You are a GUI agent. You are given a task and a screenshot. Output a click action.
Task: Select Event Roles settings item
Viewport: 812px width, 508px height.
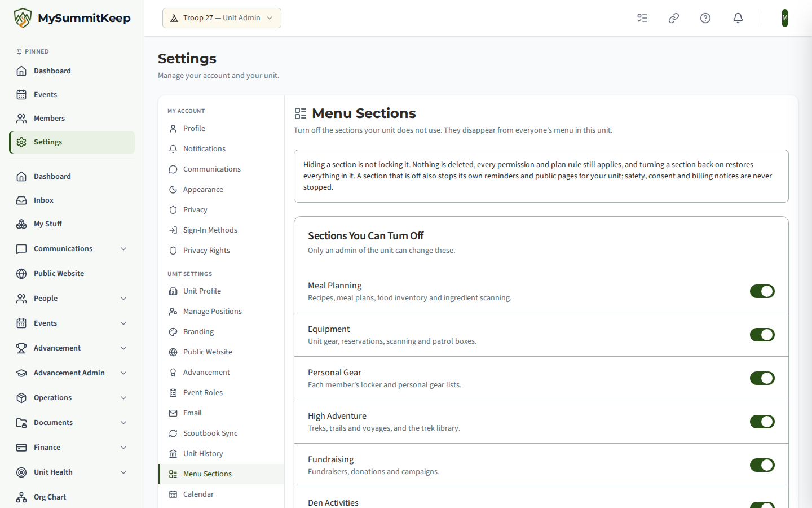[x=221, y=393]
